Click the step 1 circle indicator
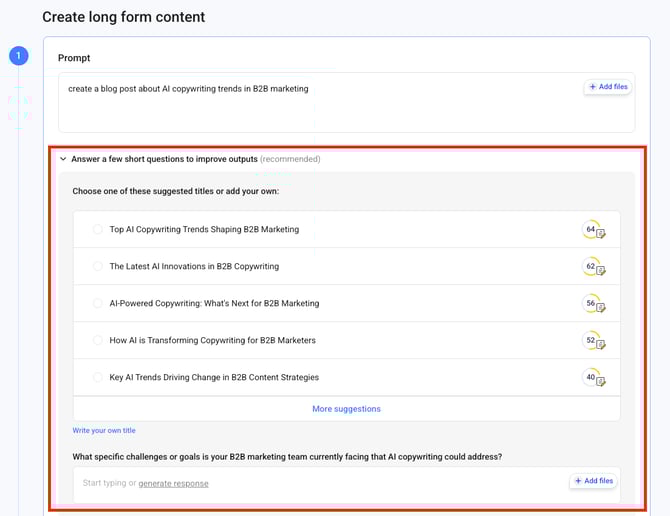 pos(19,56)
